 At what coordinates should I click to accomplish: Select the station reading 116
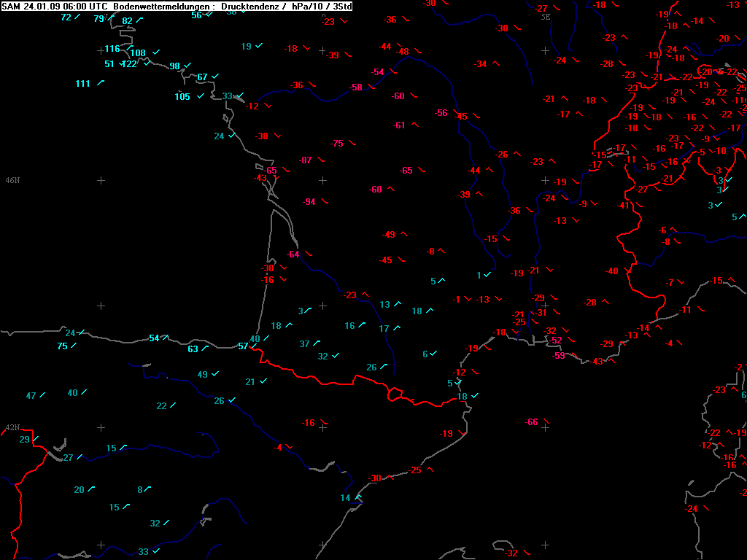(x=112, y=49)
